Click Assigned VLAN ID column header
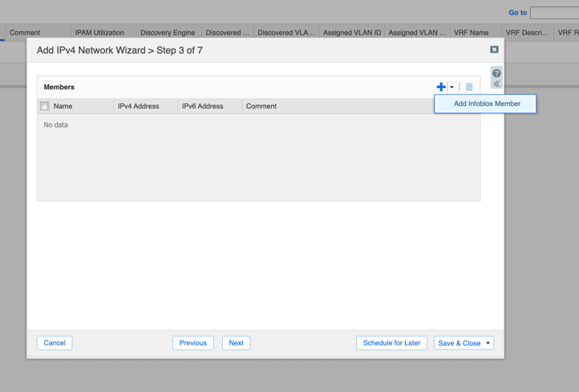579x392 pixels. click(x=352, y=33)
